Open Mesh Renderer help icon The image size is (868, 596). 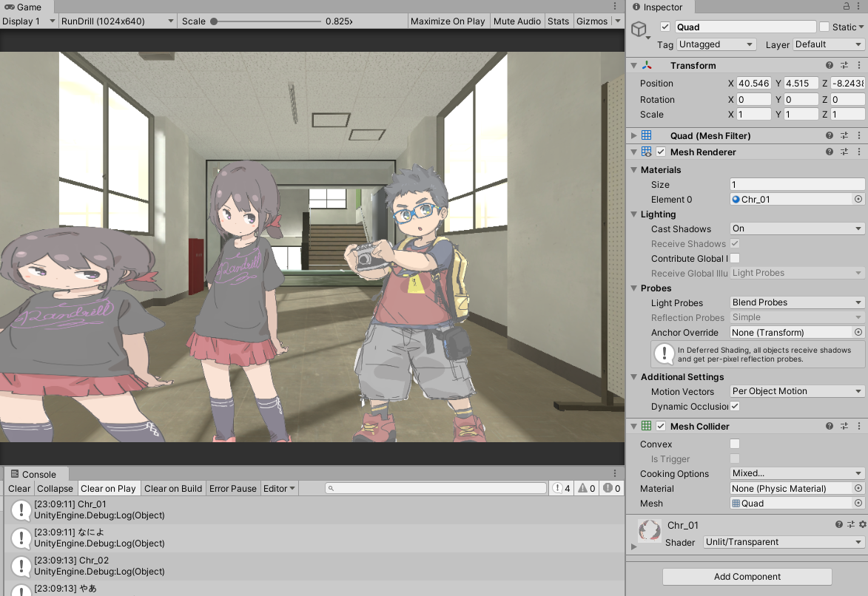[x=830, y=152]
